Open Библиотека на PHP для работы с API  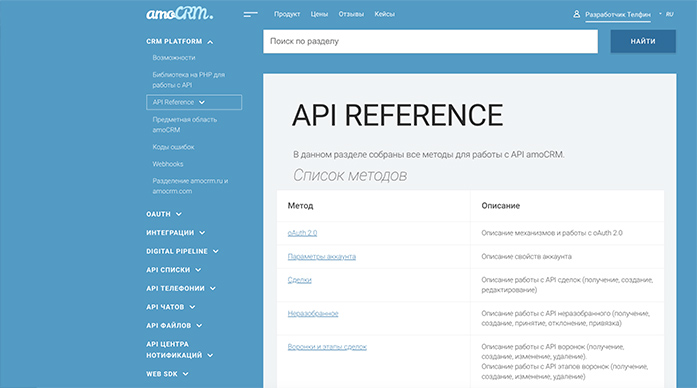tap(188, 80)
